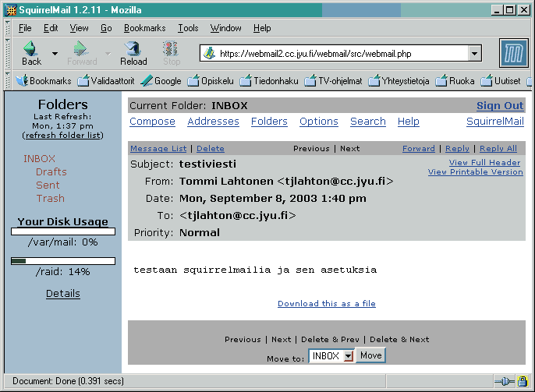The width and height of the screenshot is (535, 392).
Task: Click the page proxy icon in URL bar
Action: [210, 53]
